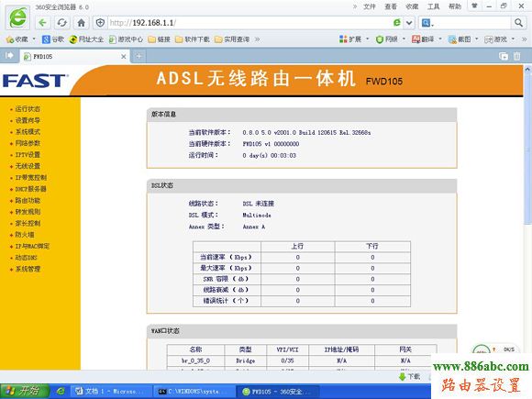Expand the address bar history dropdown

409,23
